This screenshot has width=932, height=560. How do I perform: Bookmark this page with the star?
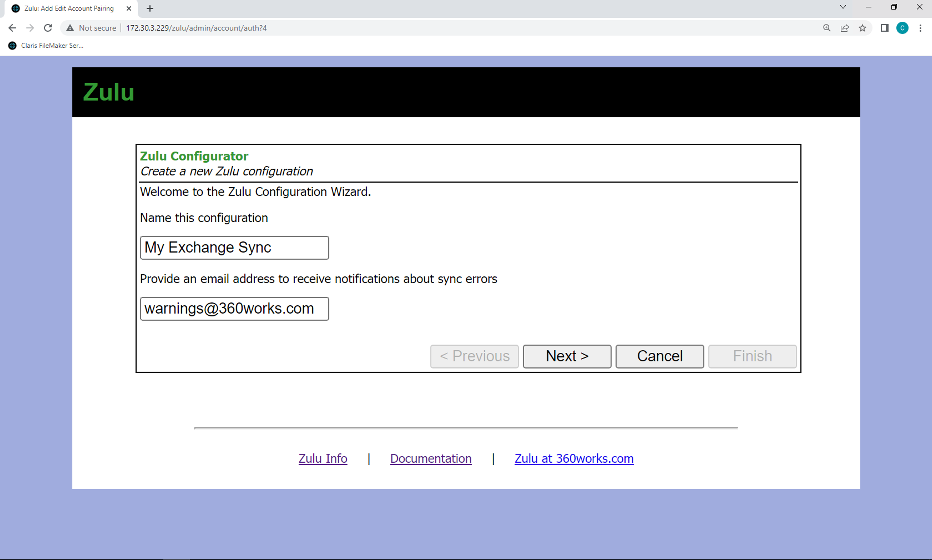tap(863, 28)
